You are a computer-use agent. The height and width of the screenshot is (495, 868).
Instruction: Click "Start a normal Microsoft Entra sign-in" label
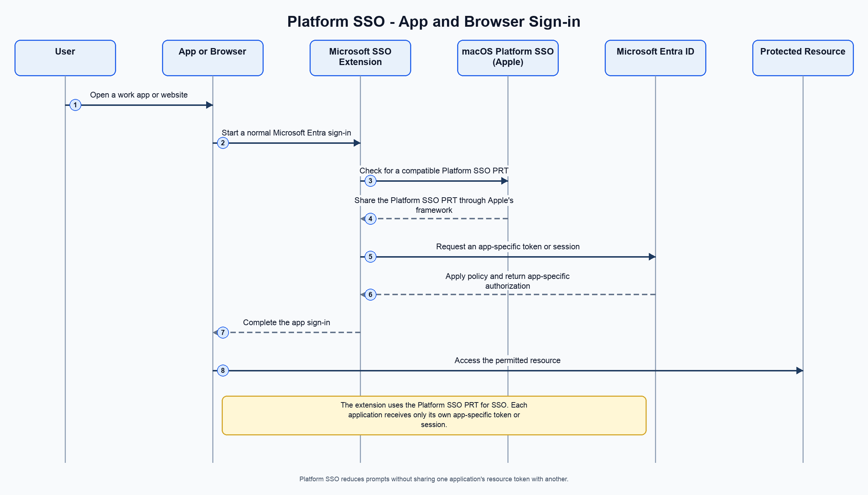coord(286,133)
